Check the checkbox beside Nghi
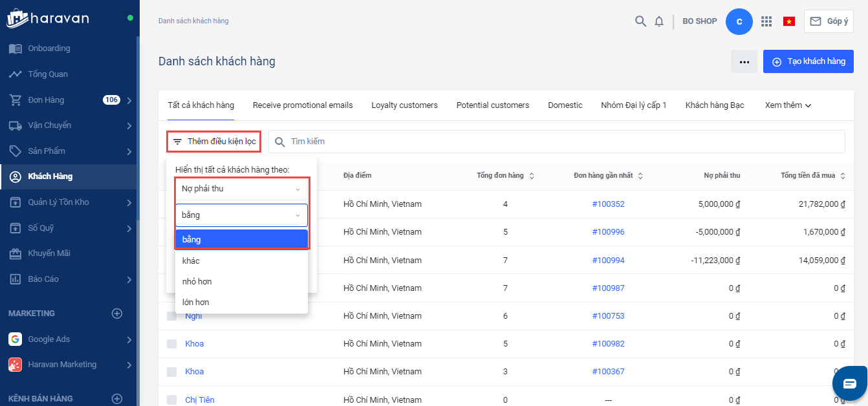The height and width of the screenshot is (406, 868). coord(171,316)
